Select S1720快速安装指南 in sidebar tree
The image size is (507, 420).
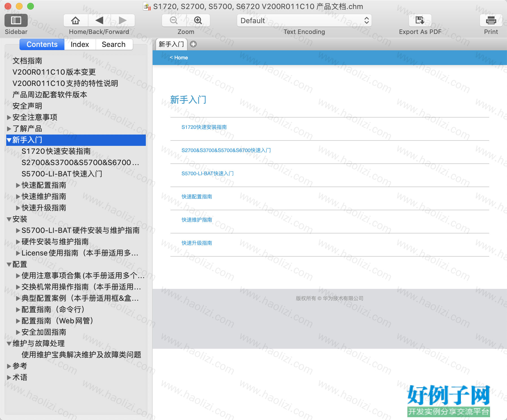[x=56, y=151]
